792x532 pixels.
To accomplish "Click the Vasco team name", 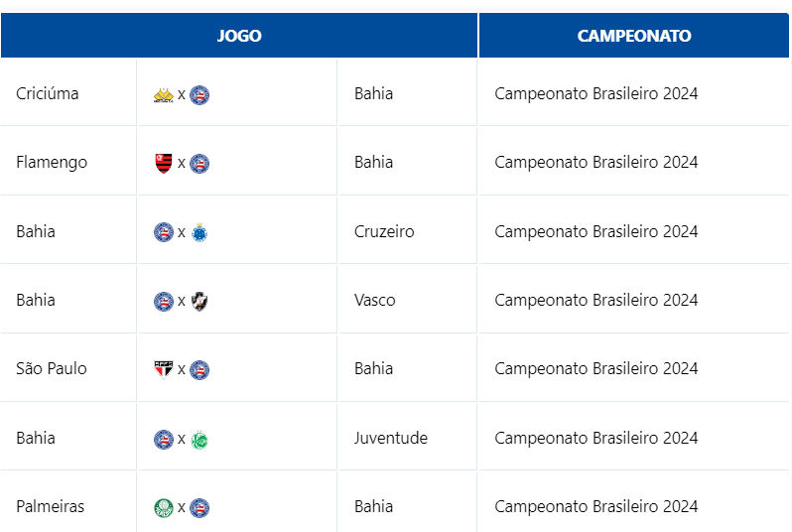I will pos(374,300).
